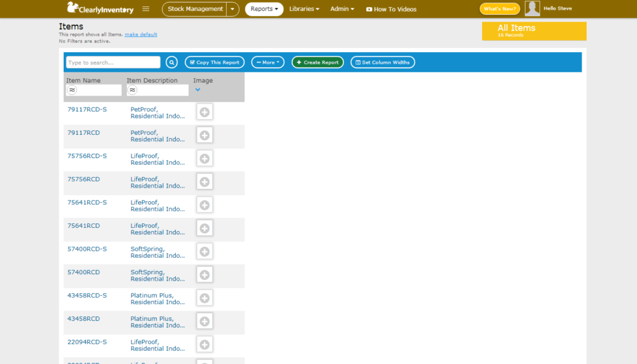Add image for item 22094RCD-S
This screenshot has height=364, width=637.
click(x=204, y=344)
